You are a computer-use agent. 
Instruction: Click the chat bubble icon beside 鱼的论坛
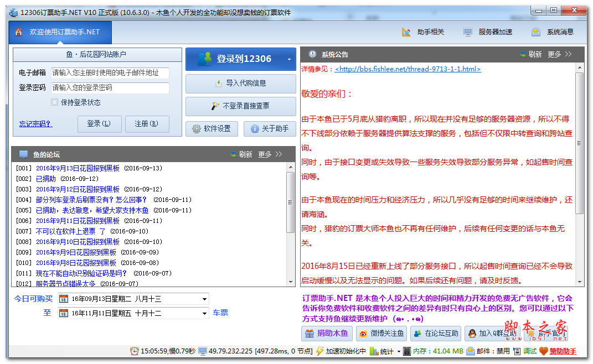(x=23, y=154)
